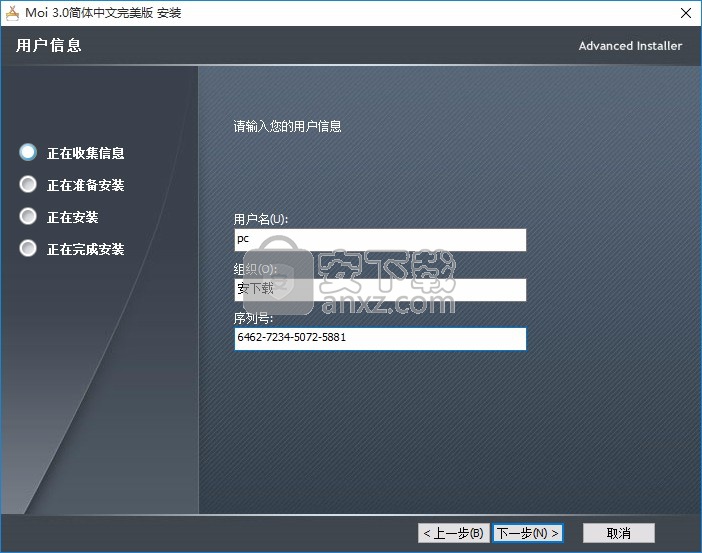
Task: Close the Moi 3.0 installer window
Action: click(685, 13)
